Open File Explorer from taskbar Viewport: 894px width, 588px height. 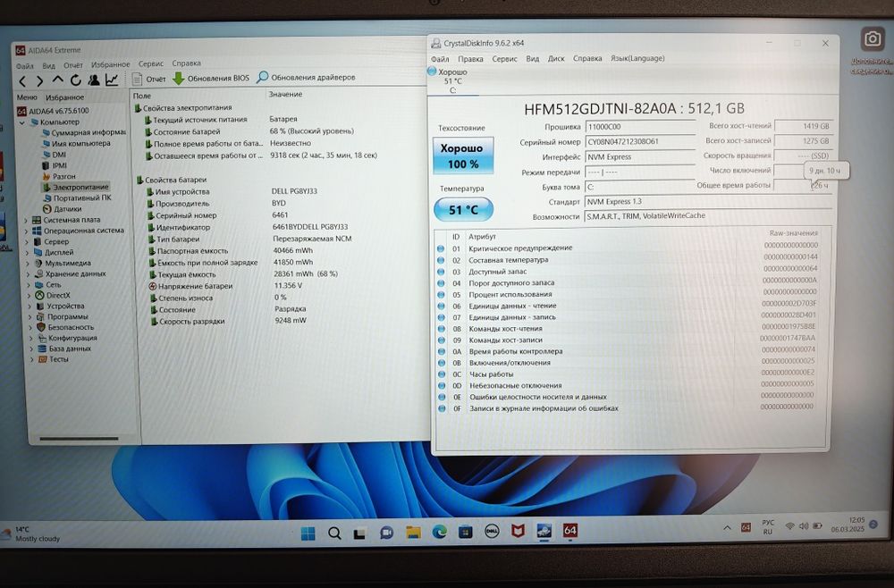413,533
